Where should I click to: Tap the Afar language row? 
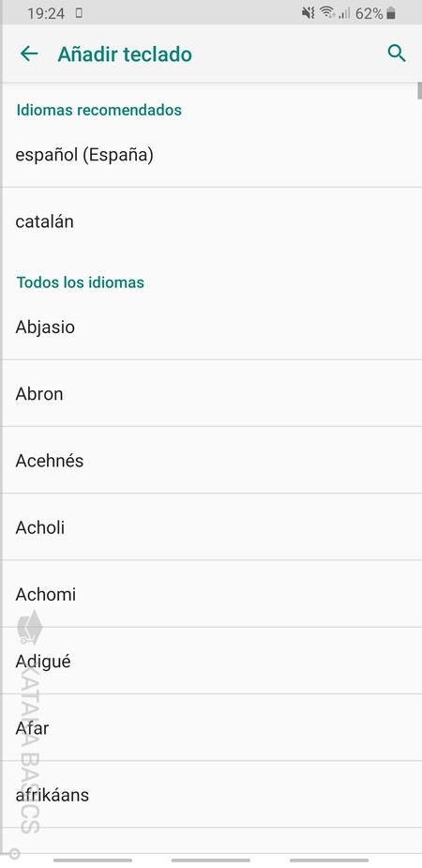(211, 728)
